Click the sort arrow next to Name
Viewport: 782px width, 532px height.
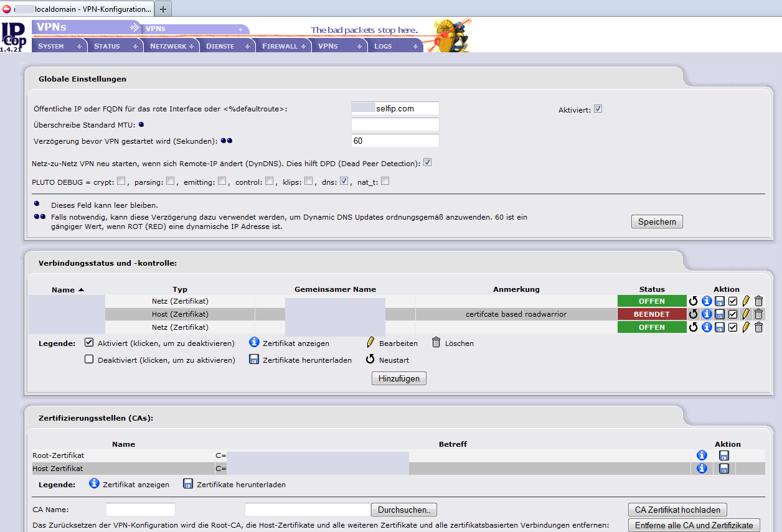click(x=82, y=290)
